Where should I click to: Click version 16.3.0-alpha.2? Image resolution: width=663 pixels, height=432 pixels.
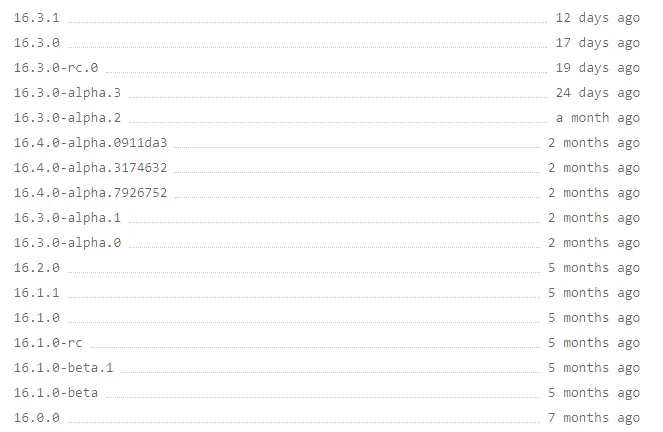(x=67, y=118)
